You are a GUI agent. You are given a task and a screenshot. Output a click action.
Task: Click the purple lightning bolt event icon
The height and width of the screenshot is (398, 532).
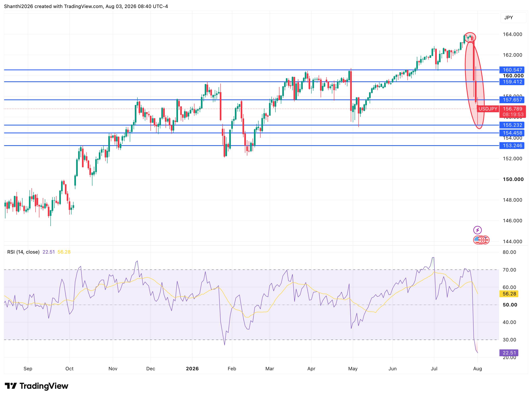click(x=477, y=230)
